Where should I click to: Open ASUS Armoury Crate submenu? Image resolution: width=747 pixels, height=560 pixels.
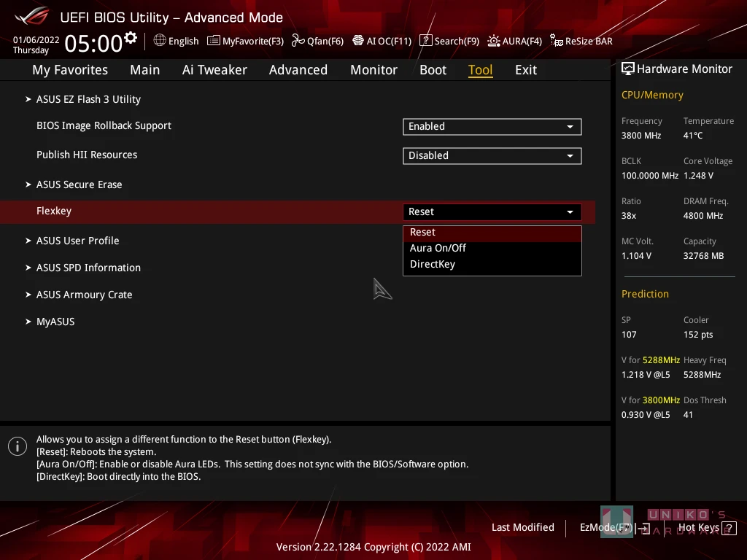pyautogui.click(x=85, y=295)
